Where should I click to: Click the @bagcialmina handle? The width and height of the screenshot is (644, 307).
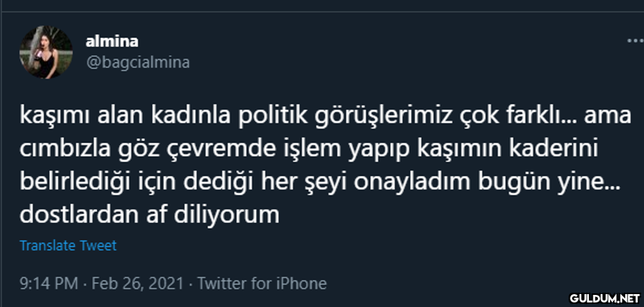click(x=138, y=62)
